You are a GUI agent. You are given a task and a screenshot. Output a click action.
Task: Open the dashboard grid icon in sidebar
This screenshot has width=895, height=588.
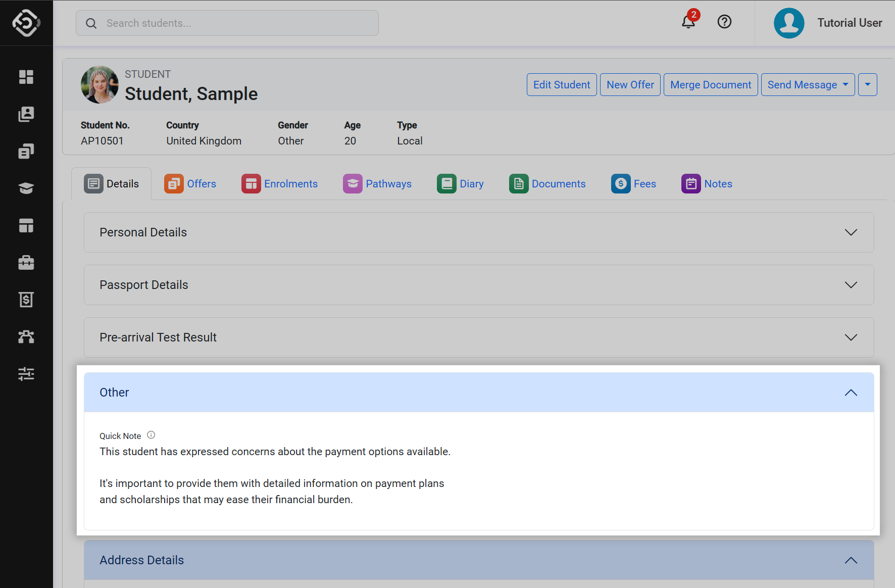point(26,77)
